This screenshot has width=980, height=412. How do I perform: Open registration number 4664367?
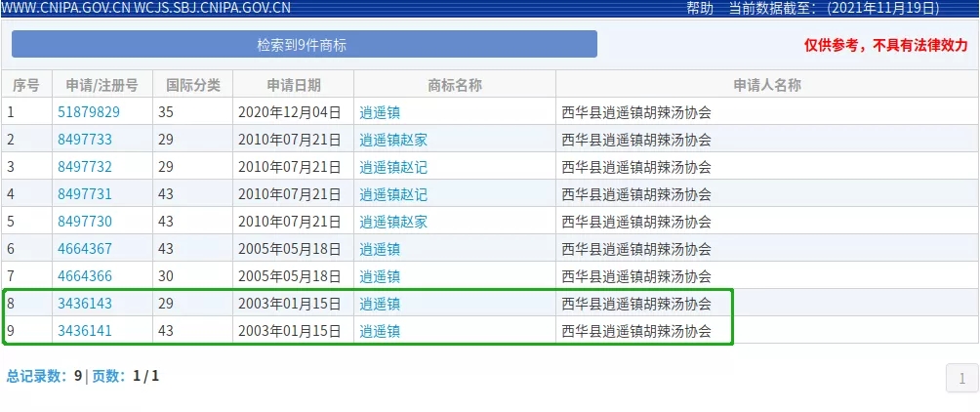[x=85, y=249]
